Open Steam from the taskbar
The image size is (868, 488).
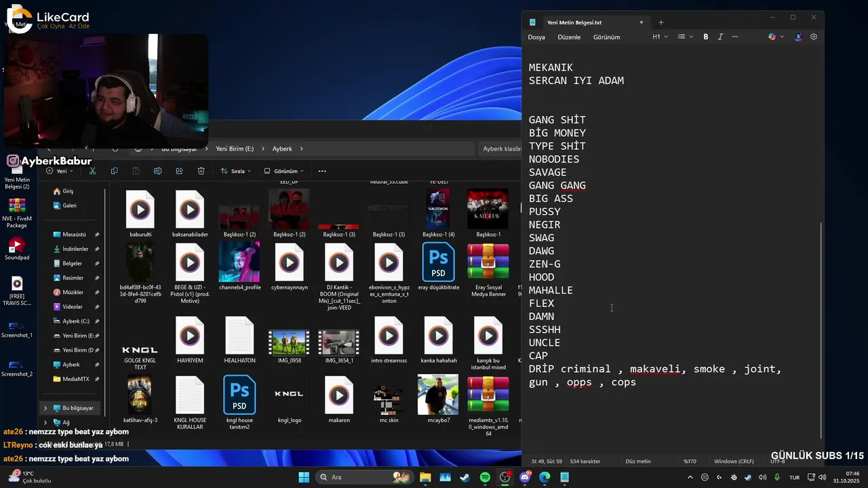coord(465,477)
